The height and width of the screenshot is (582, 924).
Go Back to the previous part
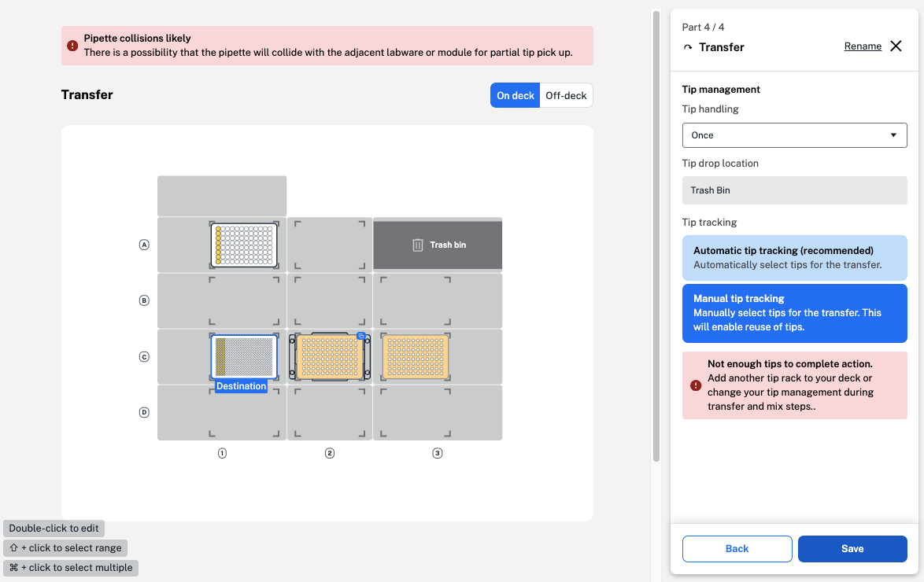point(737,549)
